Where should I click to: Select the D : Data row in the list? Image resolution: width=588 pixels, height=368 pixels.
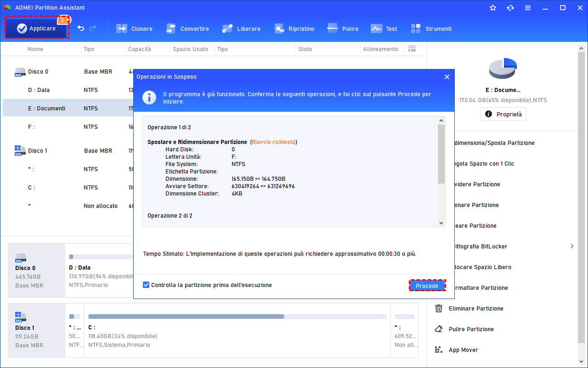tap(68, 90)
